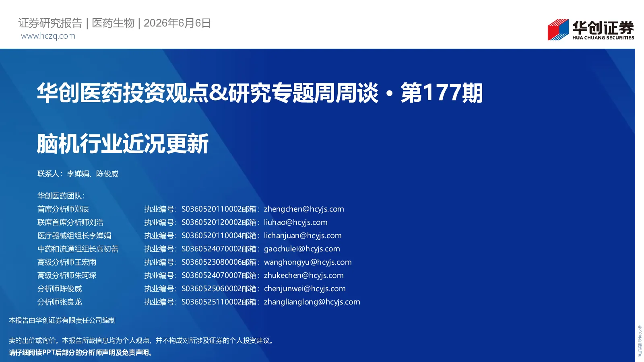Click license number S0360525060002
Image resolution: width=644 pixels, height=362 pixels.
211,289
